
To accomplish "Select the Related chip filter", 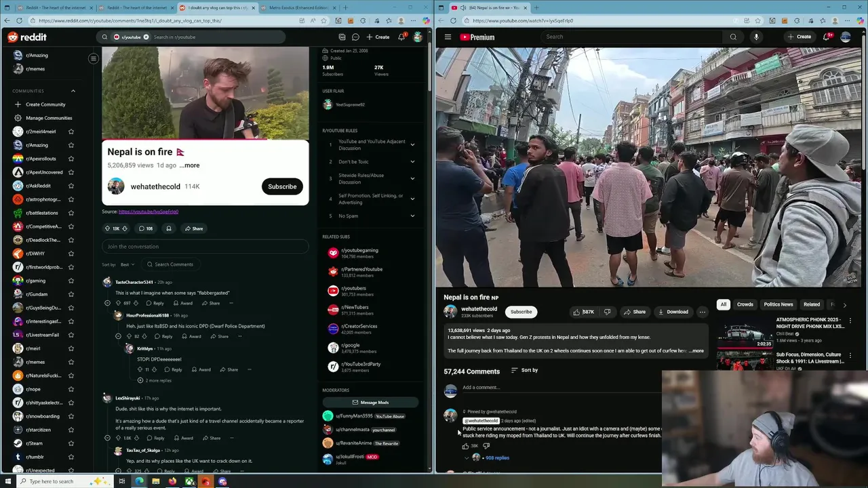I will coord(812,305).
